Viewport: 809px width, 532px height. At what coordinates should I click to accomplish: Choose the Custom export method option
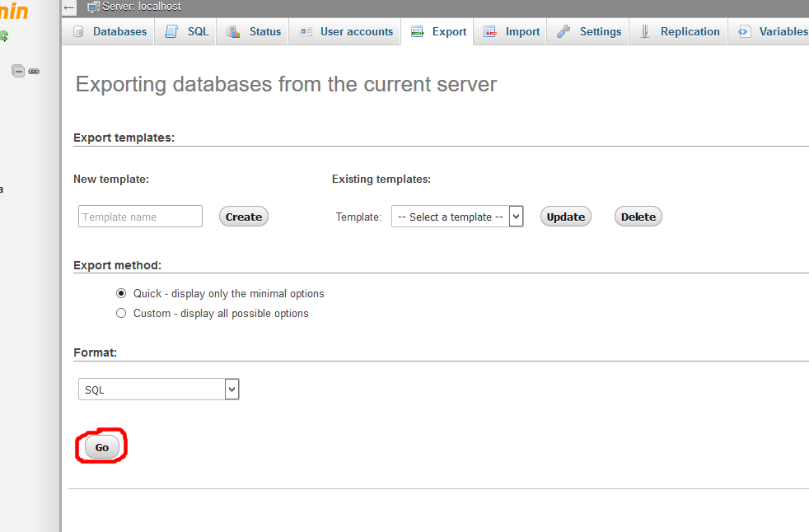[121, 313]
